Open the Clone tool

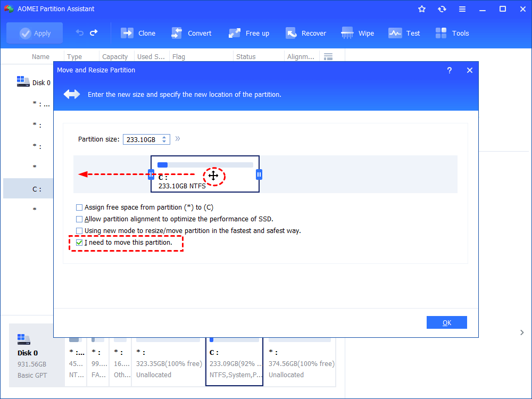coord(138,33)
